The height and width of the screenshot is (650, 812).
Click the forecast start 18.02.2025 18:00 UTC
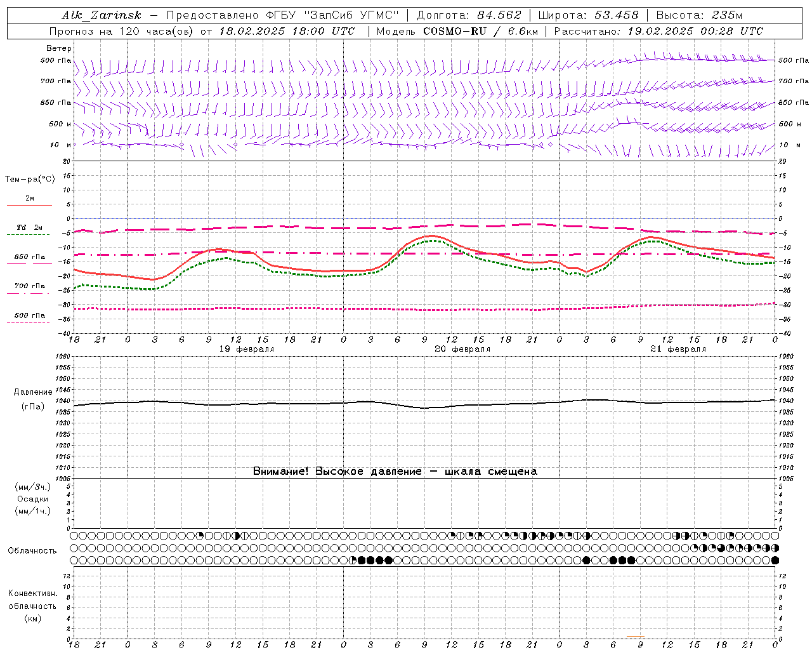click(287, 31)
